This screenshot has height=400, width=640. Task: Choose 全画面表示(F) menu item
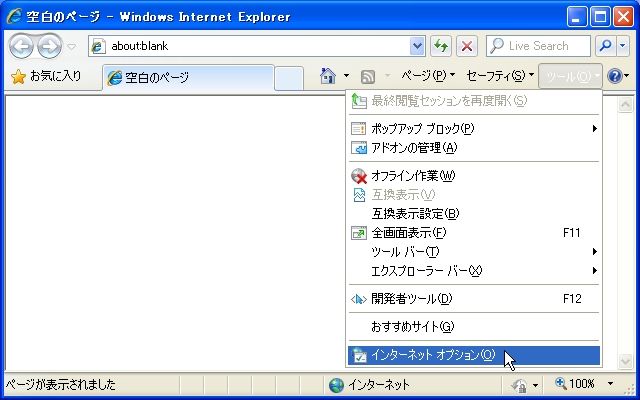474,233
